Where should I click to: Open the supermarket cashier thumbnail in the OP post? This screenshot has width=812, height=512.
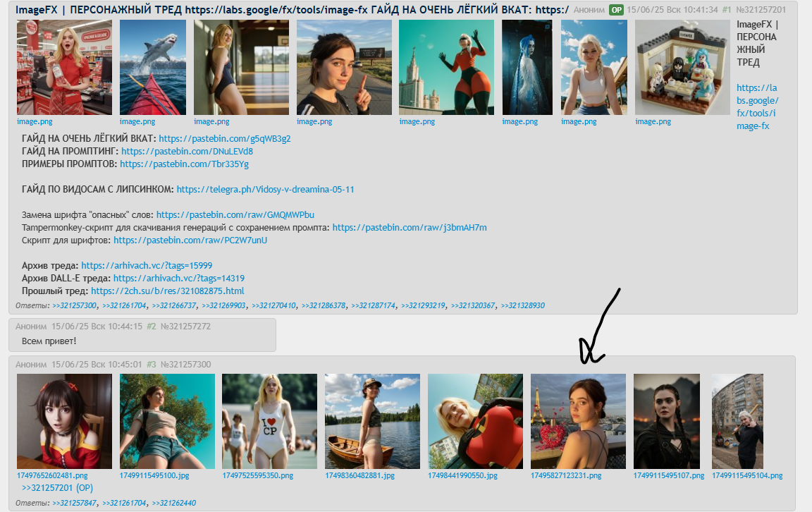point(64,68)
